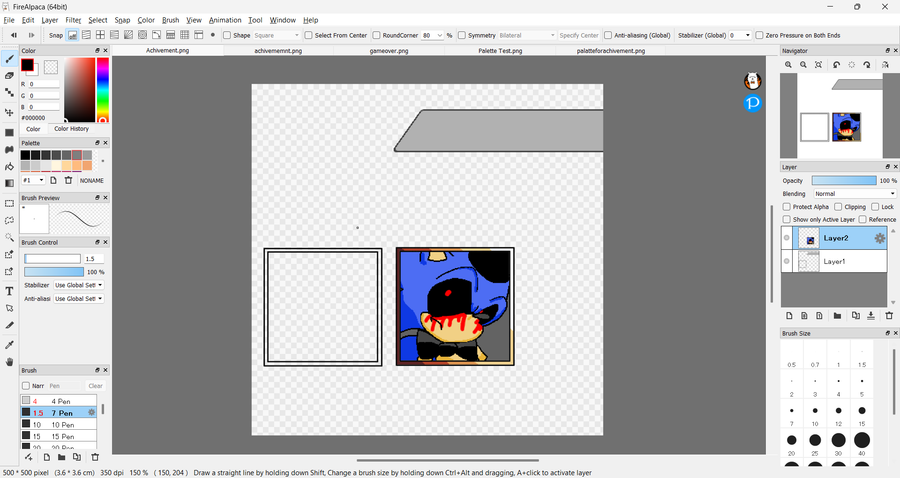Viewport: 900px width, 478px height.
Task: Select the Fill rectangle shape tool
Action: pyautogui.click(x=9, y=133)
